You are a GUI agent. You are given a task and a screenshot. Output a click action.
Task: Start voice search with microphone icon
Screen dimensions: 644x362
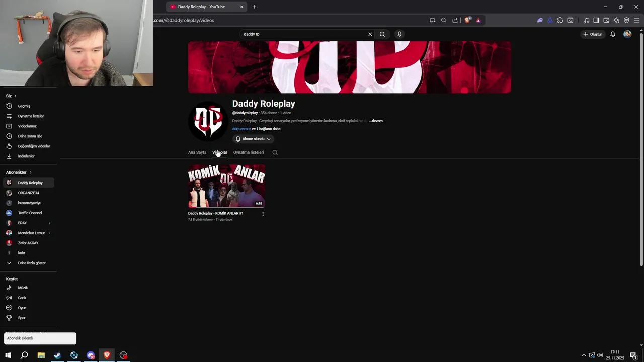(399, 34)
